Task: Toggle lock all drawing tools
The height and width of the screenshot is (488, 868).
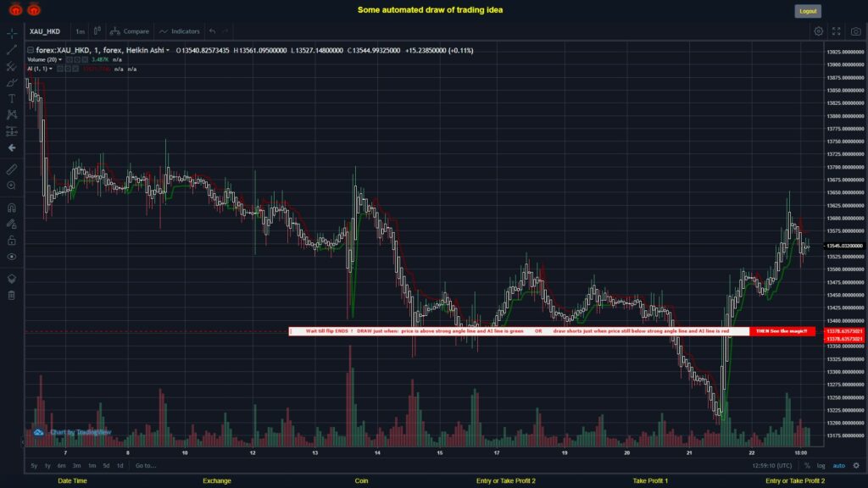Action: 12,240
